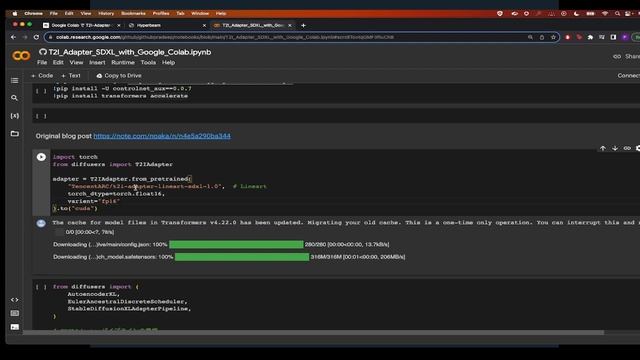
Task: Click the notebook title T2I_Adapter_SDXL_with_Google_Colab.ipynb
Action: (130, 52)
